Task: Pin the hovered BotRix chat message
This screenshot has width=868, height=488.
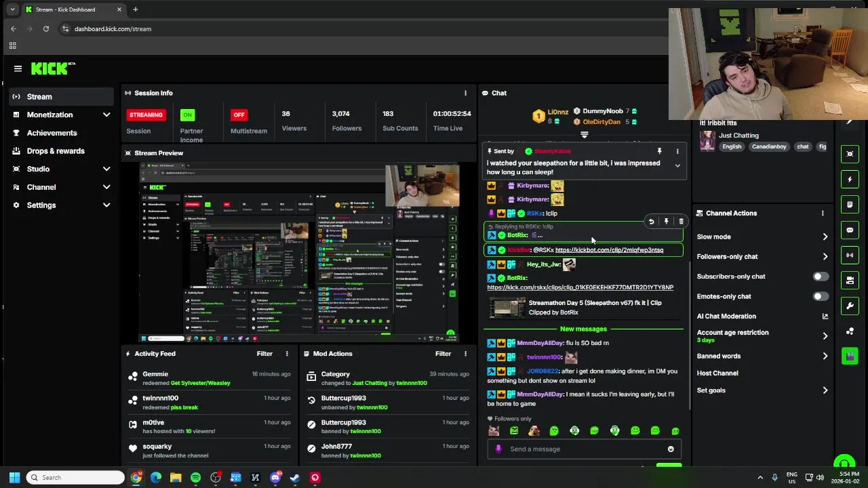Action: tap(666, 222)
